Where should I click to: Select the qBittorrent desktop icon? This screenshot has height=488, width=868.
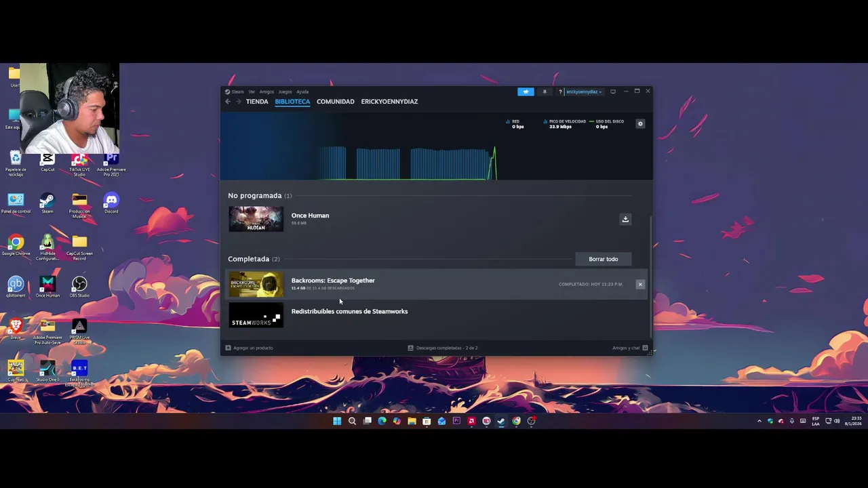16,286
